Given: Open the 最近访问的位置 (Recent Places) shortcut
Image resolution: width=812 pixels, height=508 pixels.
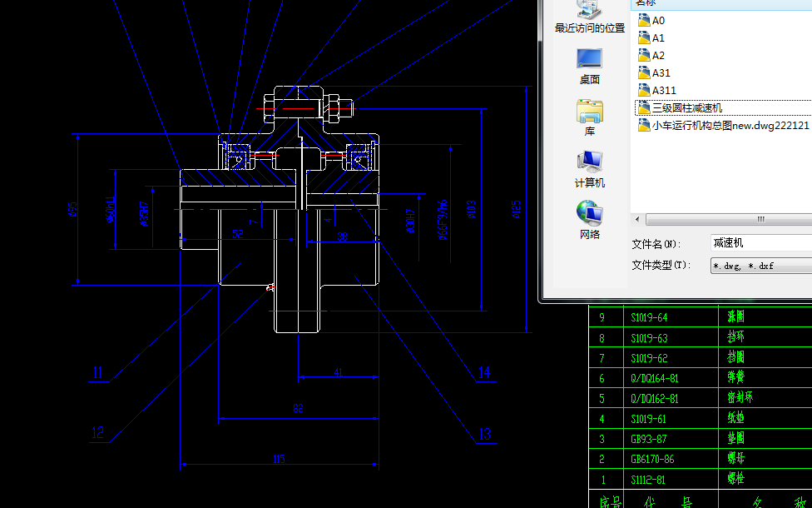Looking at the screenshot, I should (589, 17).
